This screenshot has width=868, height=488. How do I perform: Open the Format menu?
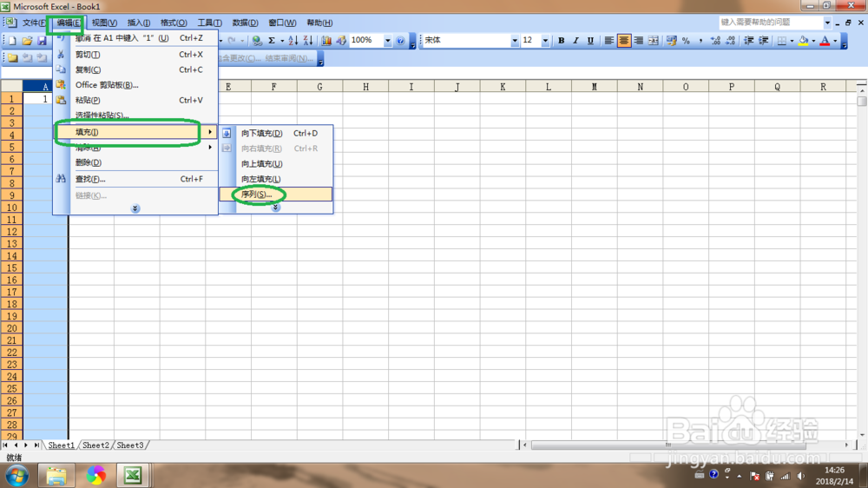(x=174, y=23)
